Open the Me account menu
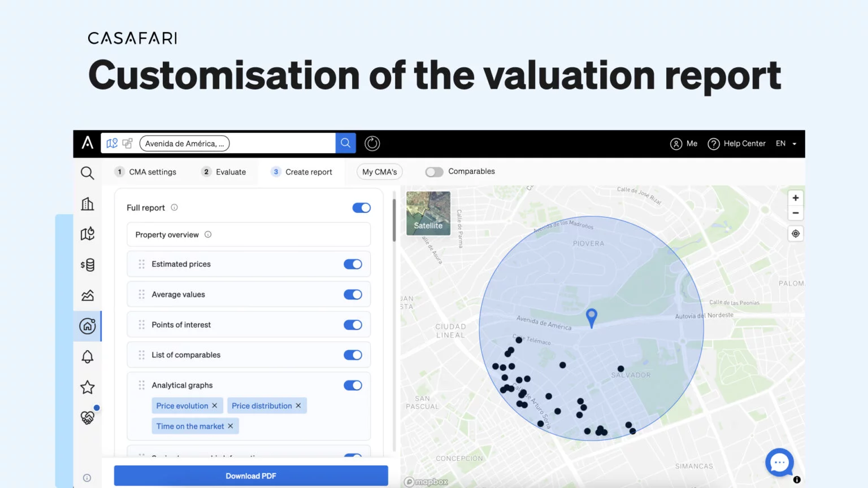868x488 pixels. (684, 143)
